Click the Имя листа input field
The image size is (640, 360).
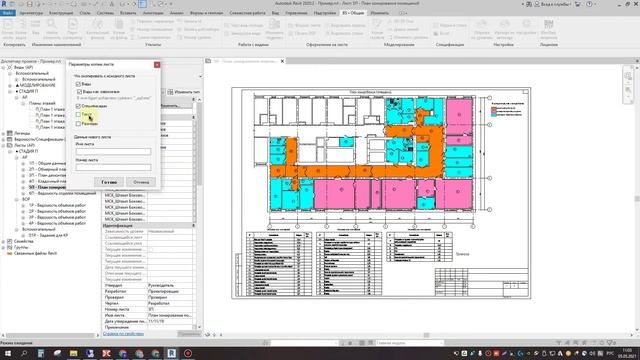[x=113, y=151]
